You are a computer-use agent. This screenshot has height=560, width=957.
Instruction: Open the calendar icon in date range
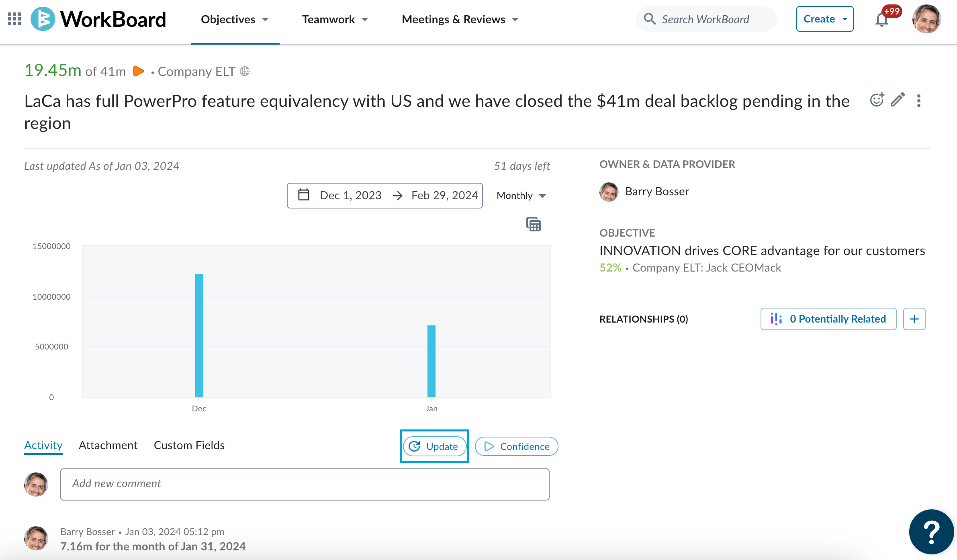click(x=304, y=195)
